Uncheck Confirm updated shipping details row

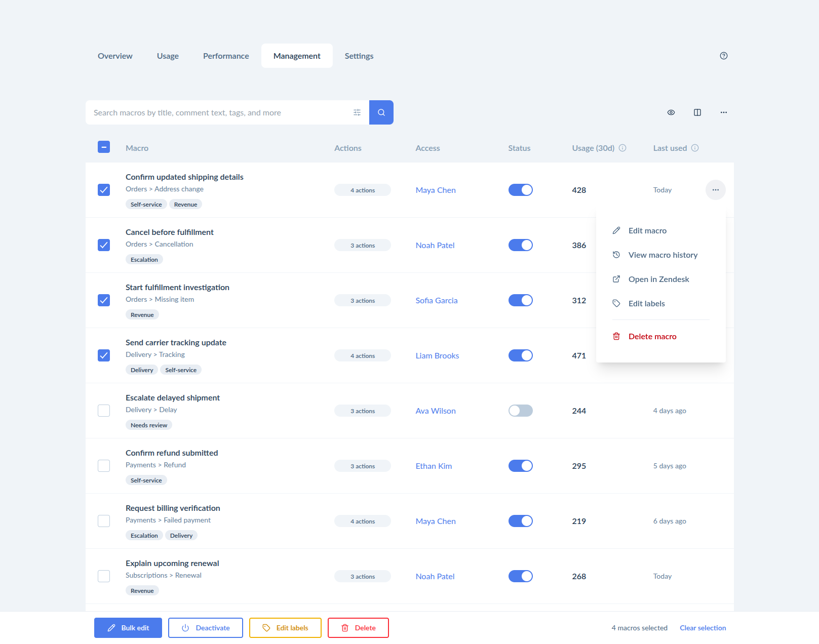point(104,190)
